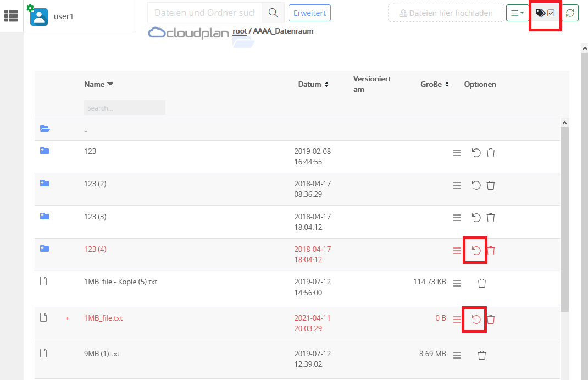Click the cloudplan logo
Viewport: 588px width, 380px height.
[188, 33]
